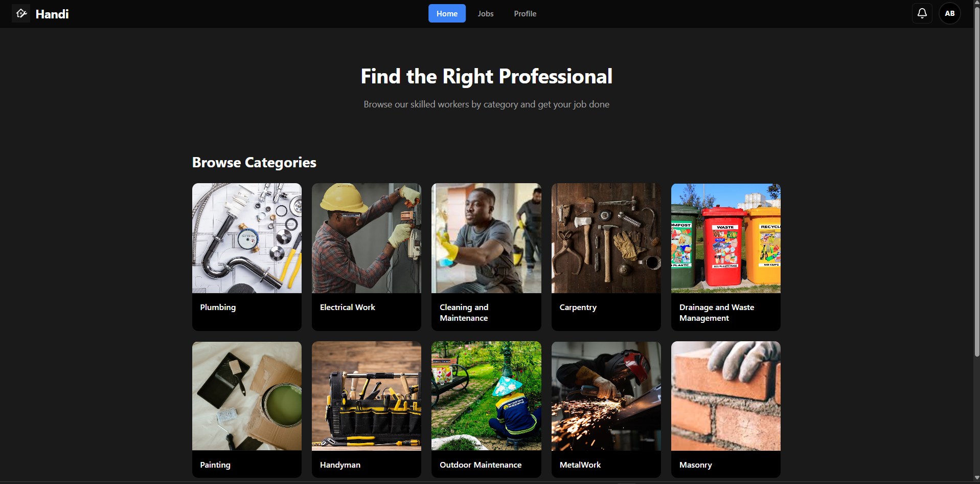Choose Cleaning and Maintenance photo

(x=486, y=238)
